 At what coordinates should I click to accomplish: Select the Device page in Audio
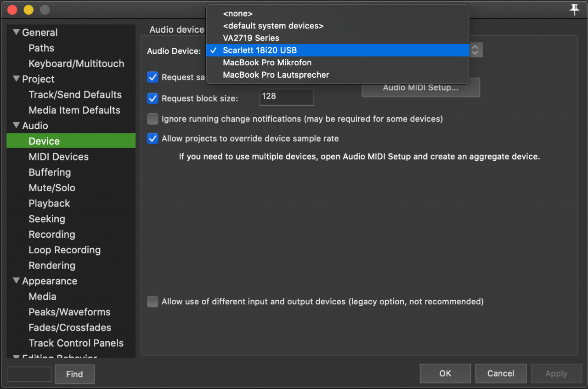point(71,141)
